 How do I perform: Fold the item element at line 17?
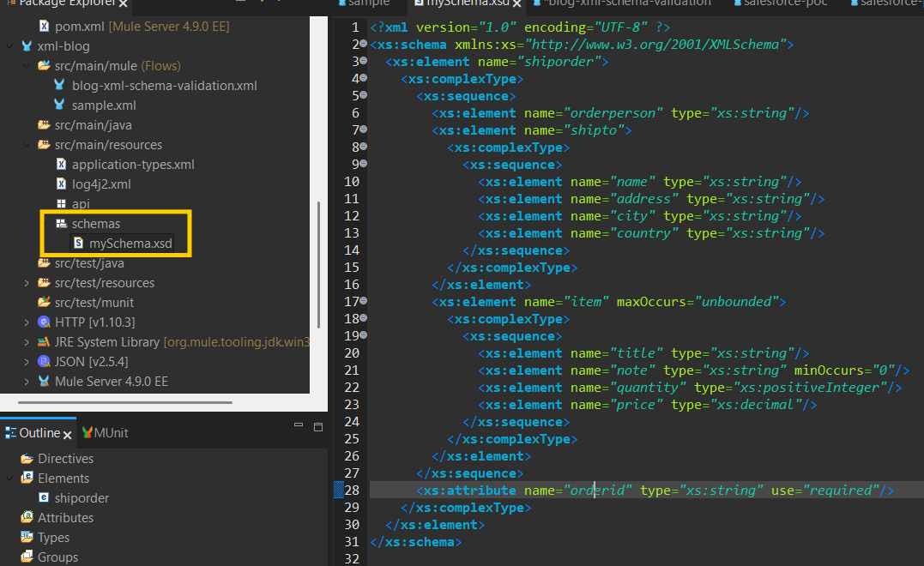[364, 301]
